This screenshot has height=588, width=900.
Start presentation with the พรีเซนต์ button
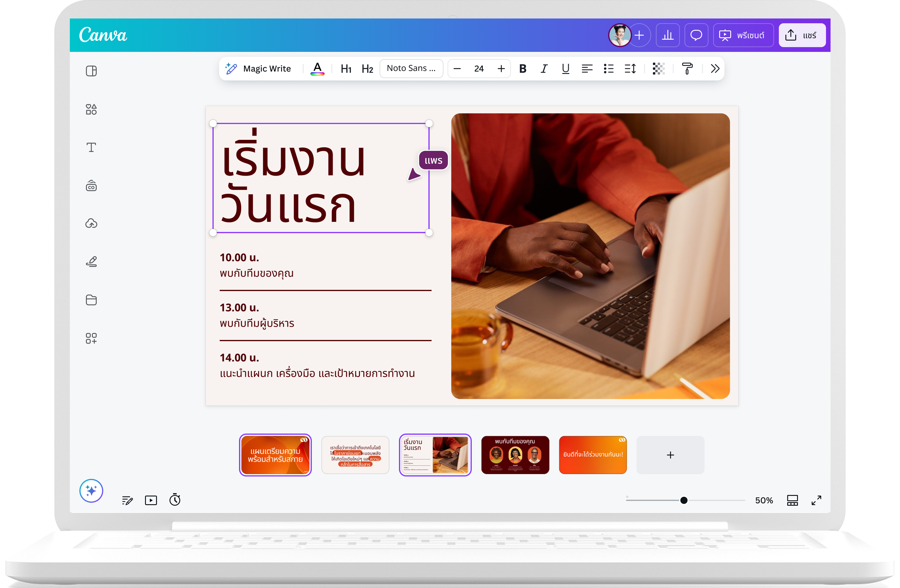(x=742, y=35)
